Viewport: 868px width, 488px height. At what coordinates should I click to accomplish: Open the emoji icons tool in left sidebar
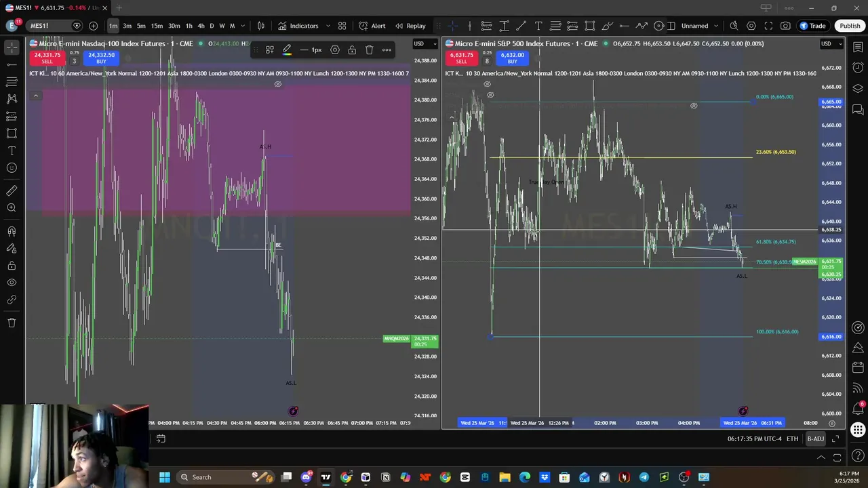(12, 168)
